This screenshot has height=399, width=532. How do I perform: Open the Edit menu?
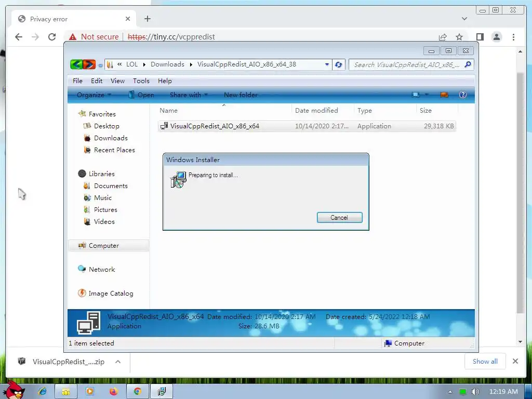point(96,81)
